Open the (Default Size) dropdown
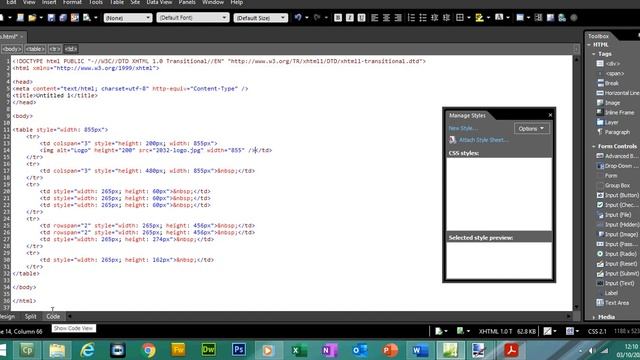The height and width of the screenshot is (360, 640). pyautogui.click(x=261, y=18)
